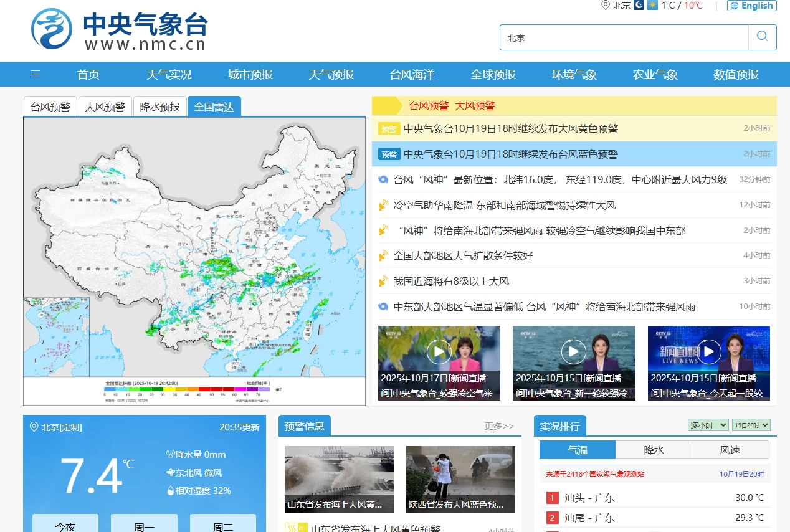Click the location pin beside 北京 at top

click(x=605, y=6)
